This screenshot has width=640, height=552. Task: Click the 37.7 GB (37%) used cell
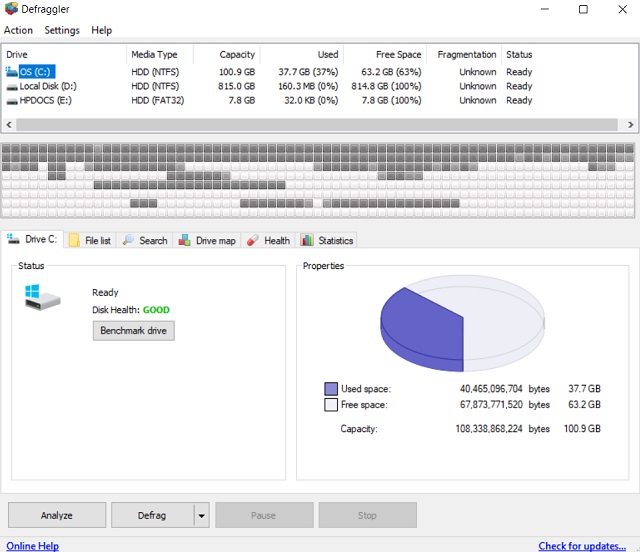pyautogui.click(x=308, y=72)
